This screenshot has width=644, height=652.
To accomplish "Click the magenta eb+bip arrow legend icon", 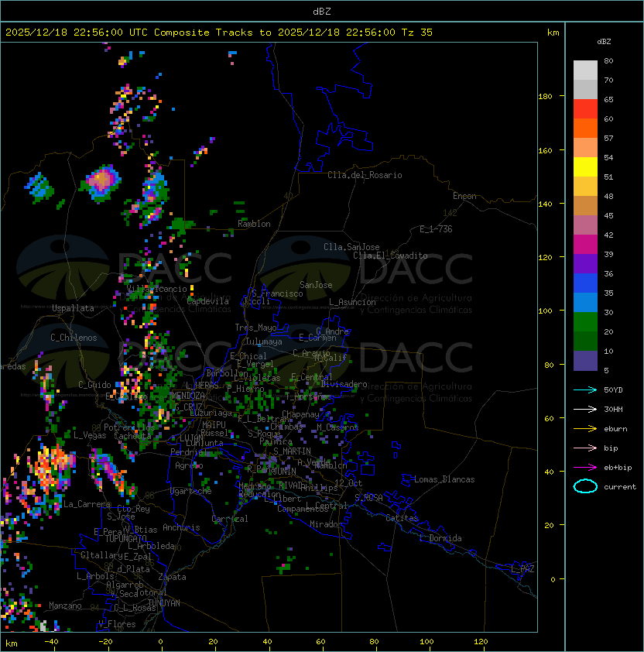I will point(585,468).
